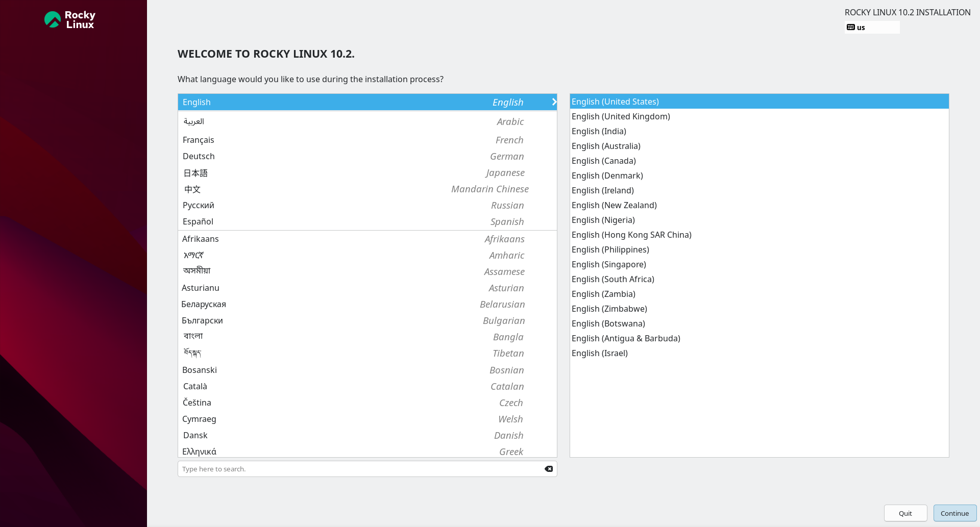Select English (Philippines) locale

point(759,249)
